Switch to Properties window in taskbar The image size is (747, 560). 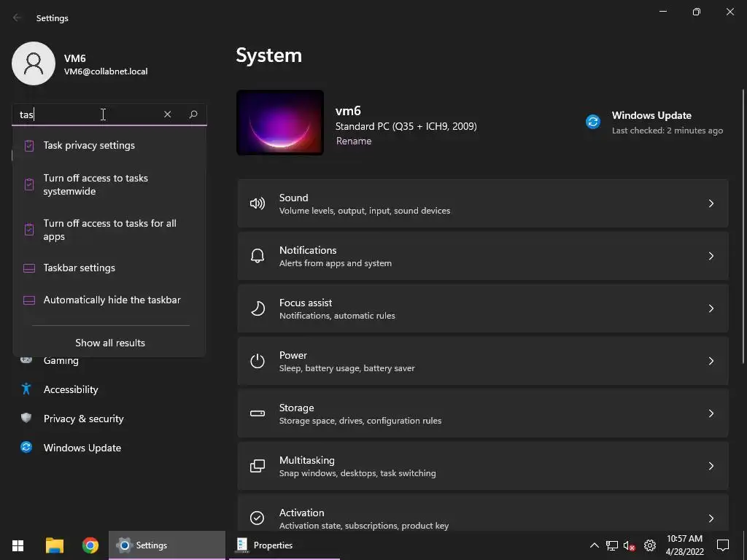[x=285, y=545]
